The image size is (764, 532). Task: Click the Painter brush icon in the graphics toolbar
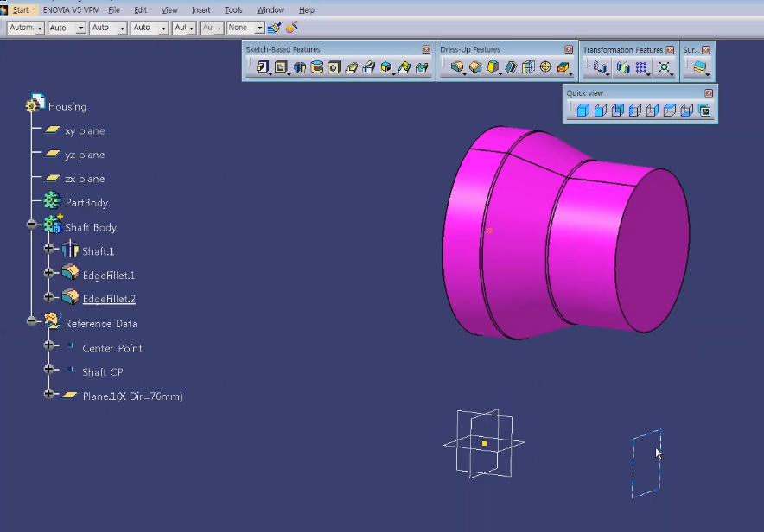[275, 28]
